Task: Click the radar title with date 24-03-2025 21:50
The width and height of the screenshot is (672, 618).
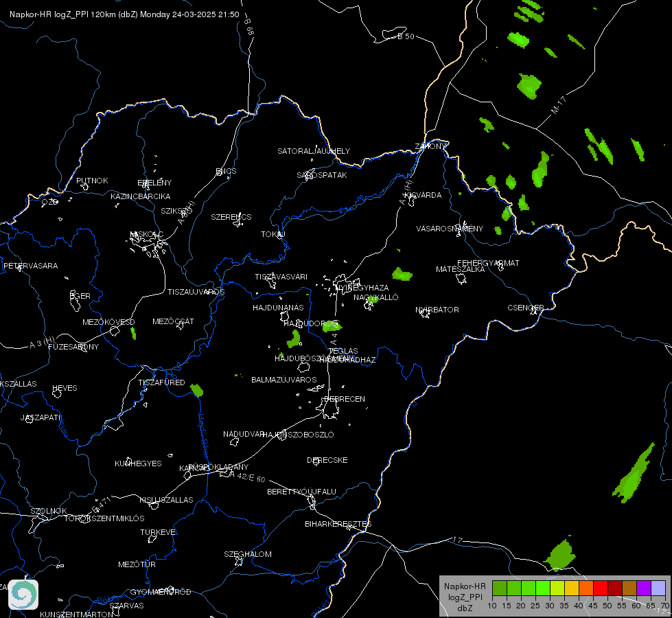Action: click(124, 14)
